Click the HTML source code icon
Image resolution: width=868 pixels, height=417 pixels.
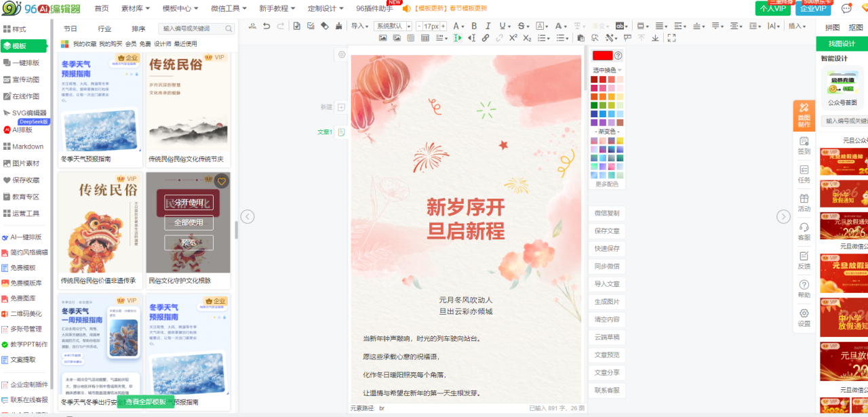[x=252, y=26]
